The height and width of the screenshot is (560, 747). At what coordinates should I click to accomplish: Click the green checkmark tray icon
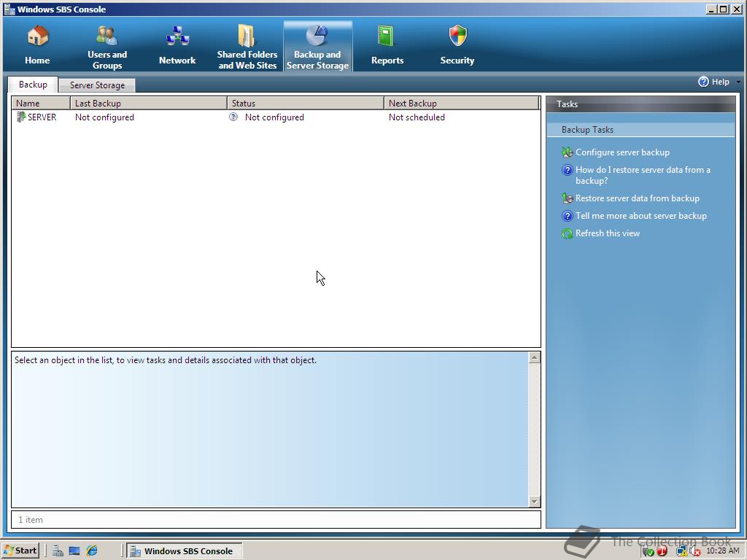(648, 551)
